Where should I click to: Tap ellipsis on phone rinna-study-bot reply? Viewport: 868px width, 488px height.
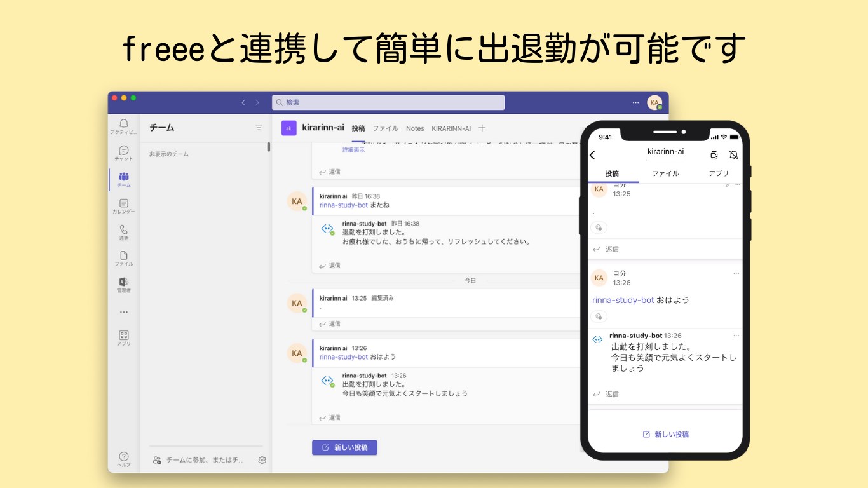coord(736,335)
